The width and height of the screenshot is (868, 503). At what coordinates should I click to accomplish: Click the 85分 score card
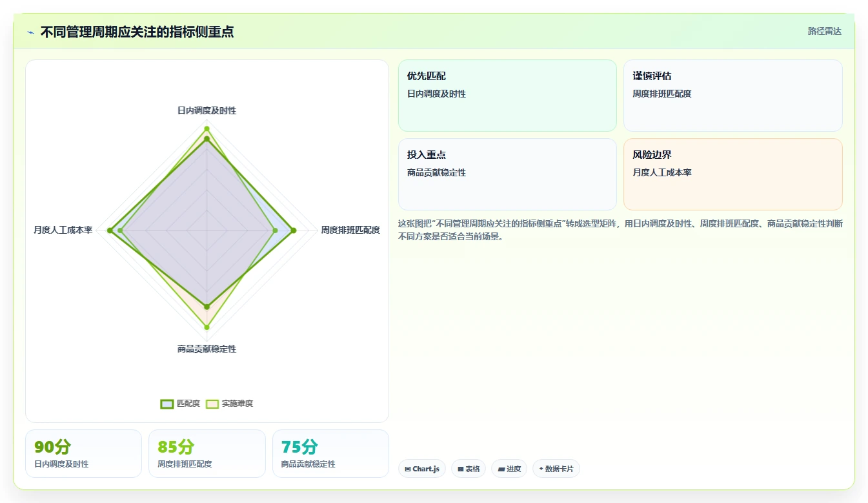coord(207,453)
